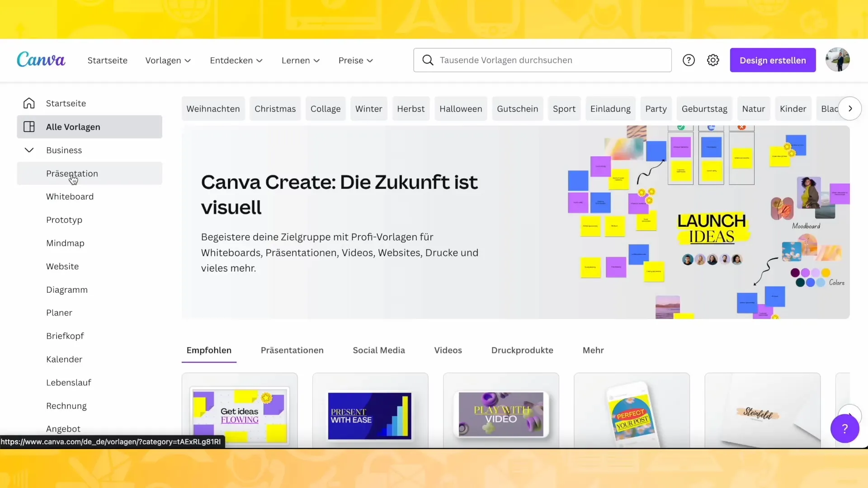Open Alle Vorlagen in the sidebar
This screenshot has height=488, width=868.
point(90,127)
